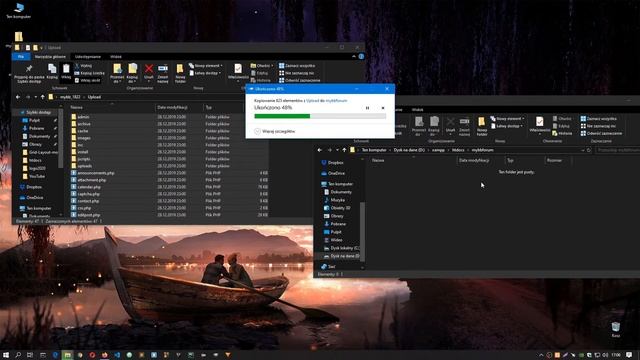Screen dimensions: 640x360
Task: Switch to 'Udostępnianie' tab in Upload window
Action: click(88, 57)
